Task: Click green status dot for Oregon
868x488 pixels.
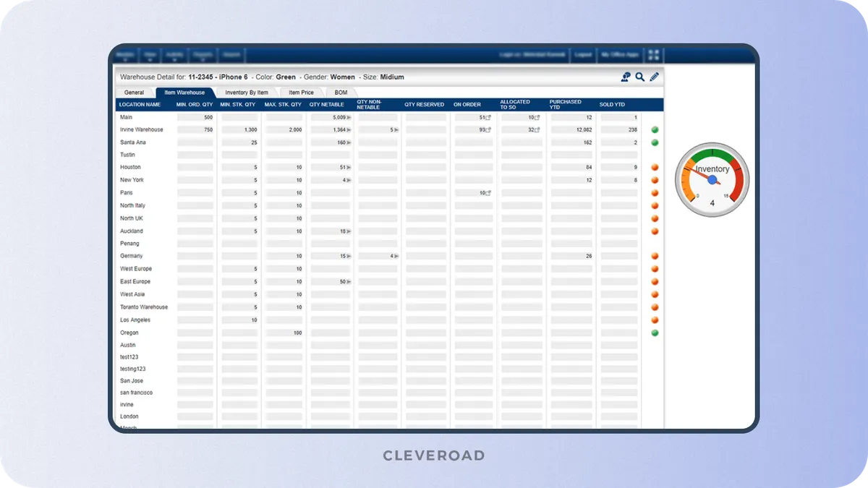Action: tap(655, 333)
